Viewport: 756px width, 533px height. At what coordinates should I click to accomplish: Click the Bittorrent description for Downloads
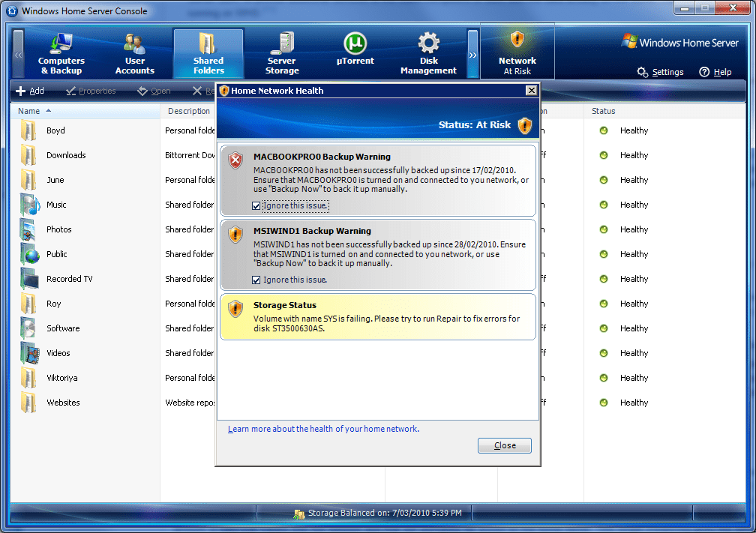coord(190,155)
